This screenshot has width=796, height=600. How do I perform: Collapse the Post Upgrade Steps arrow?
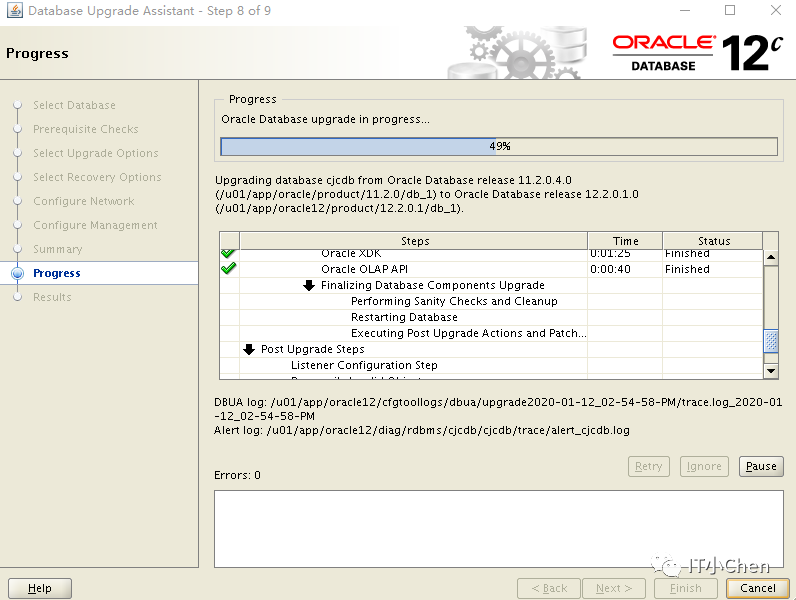(x=249, y=349)
